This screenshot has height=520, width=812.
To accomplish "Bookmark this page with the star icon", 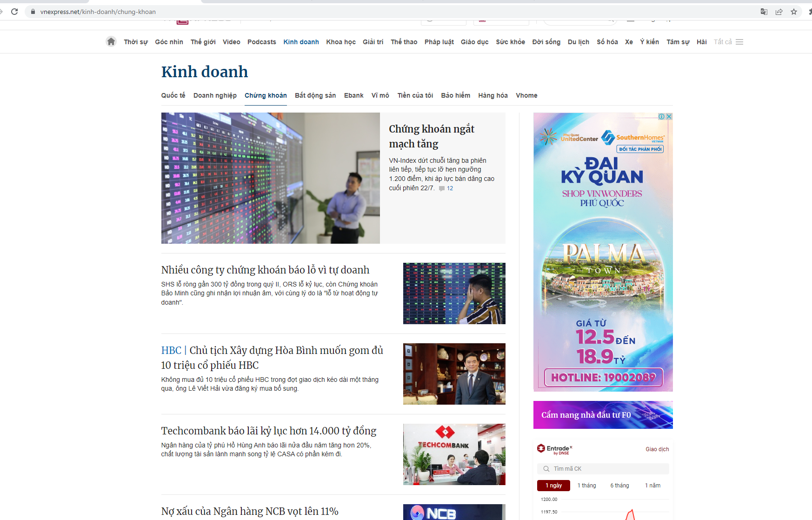I will point(793,12).
